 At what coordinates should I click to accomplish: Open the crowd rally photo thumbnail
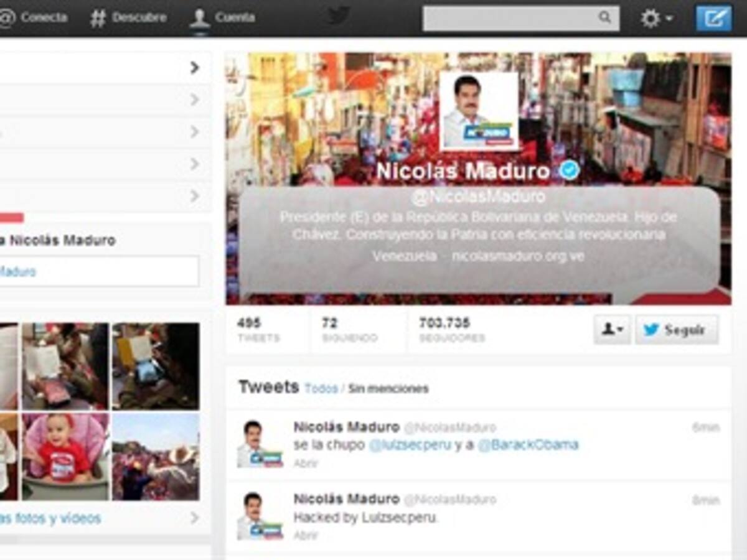coord(156,456)
